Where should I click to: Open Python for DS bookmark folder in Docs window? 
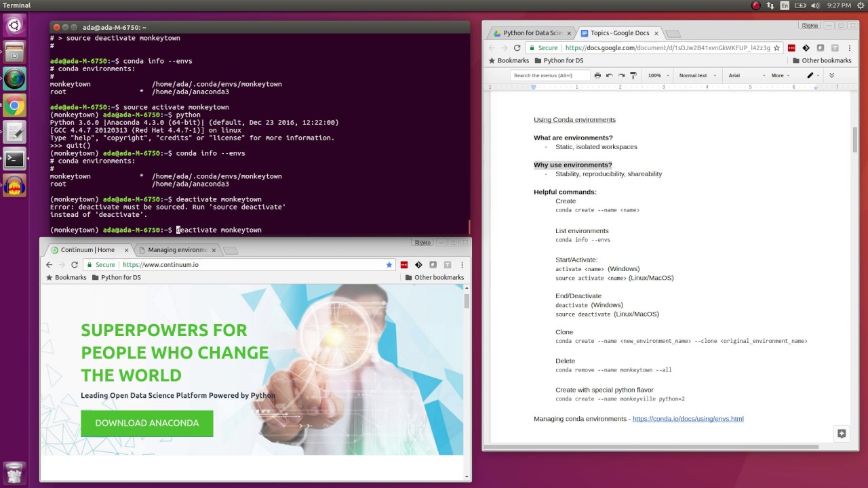[x=558, y=61]
